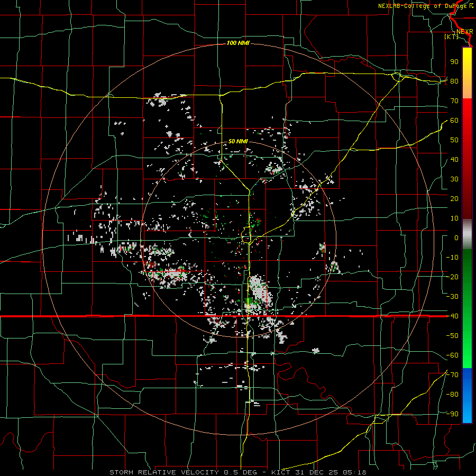This screenshot has height=476, width=476.
Task: Click the 50 value on the velocity scale
Action: pyautogui.click(x=454, y=140)
